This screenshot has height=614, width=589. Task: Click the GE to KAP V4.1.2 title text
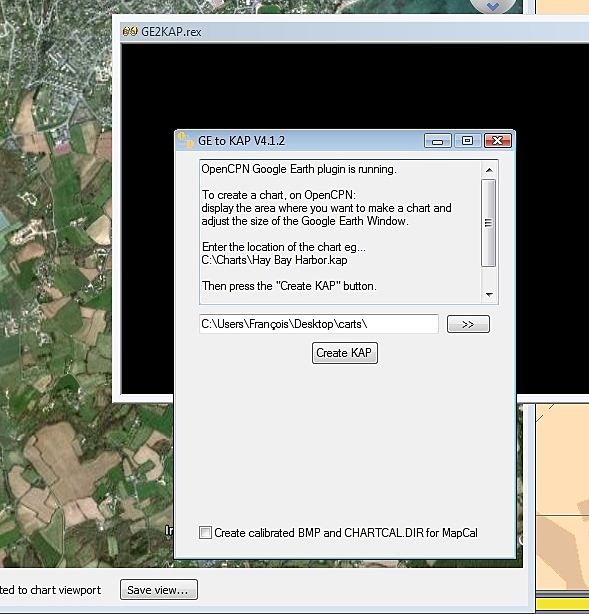click(242, 141)
